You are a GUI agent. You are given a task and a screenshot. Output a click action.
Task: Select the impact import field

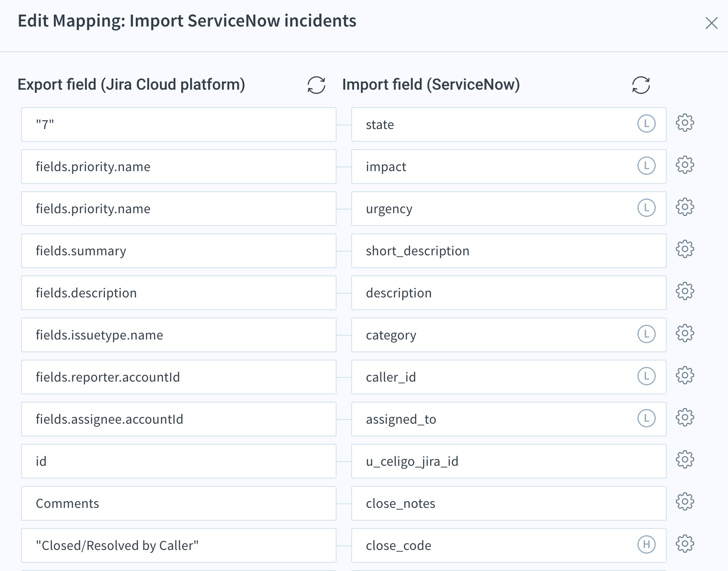click(509, 167)
